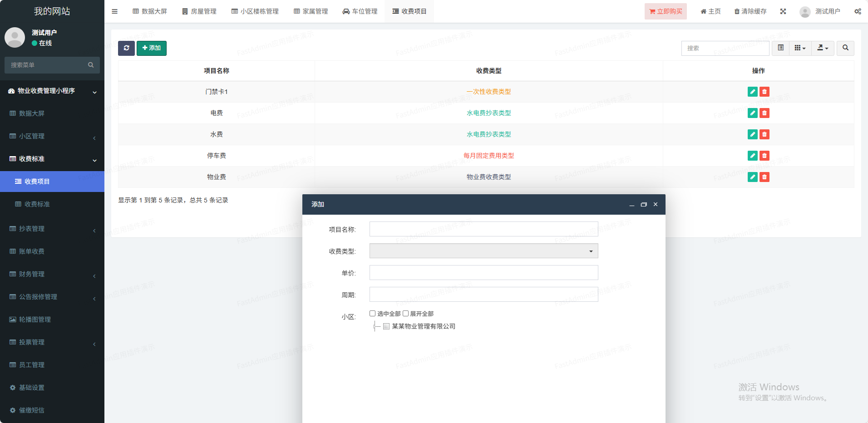Image resolution: width=868 pixels, height=423 pixels.
Task: Check the 选中全部 checkbox
Action: click(372, 314)
